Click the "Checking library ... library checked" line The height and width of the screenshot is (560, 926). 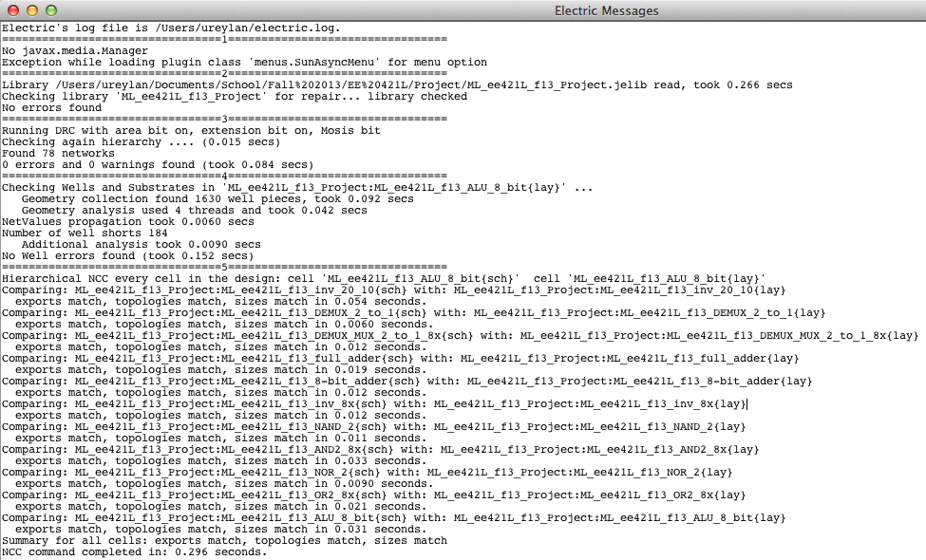pos(235,96)
